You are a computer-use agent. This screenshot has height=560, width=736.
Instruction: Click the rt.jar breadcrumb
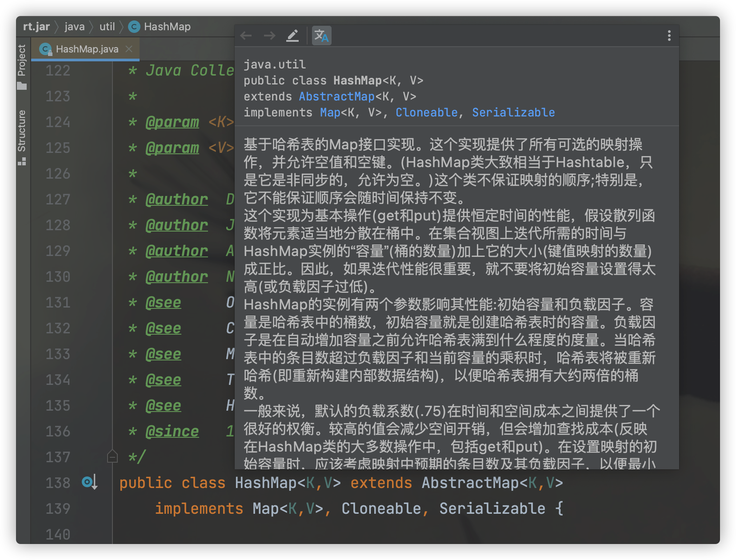[36, 27]
